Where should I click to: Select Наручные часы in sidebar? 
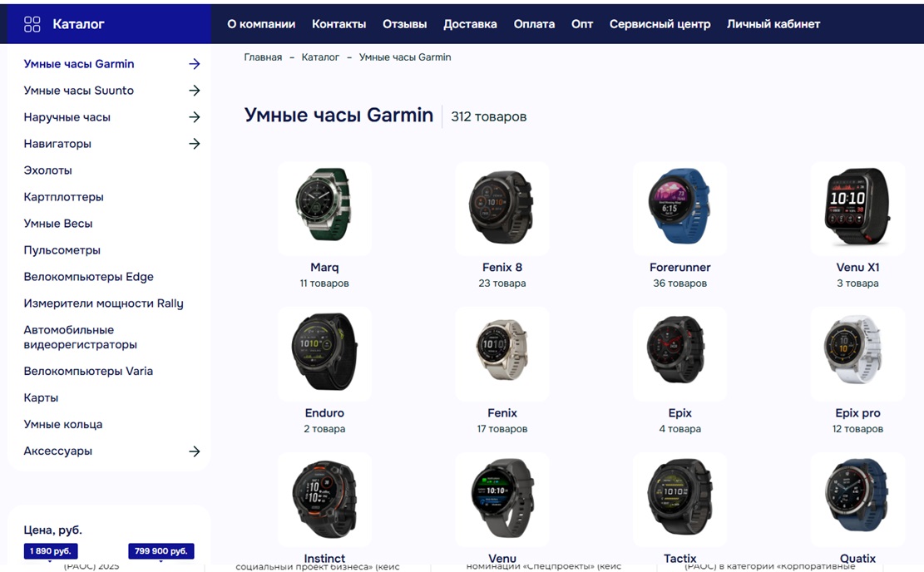coord(67,117)
